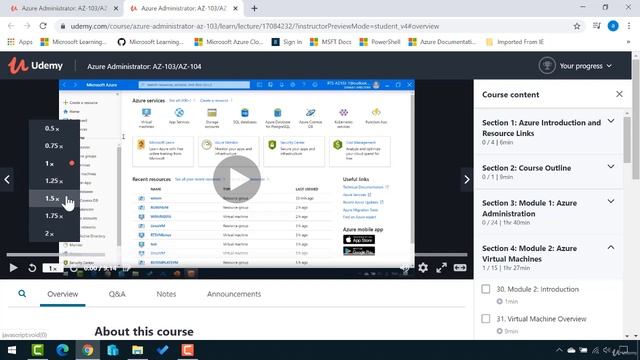Play the video from the control bar
The width and height of the screenshot is (640, 360).
click(13, 268)
